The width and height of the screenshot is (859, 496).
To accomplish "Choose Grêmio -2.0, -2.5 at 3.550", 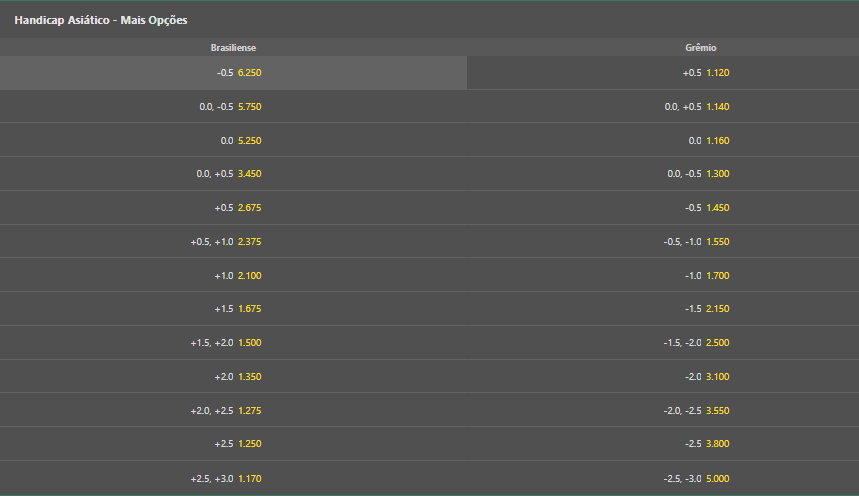I will pos(663,411).
